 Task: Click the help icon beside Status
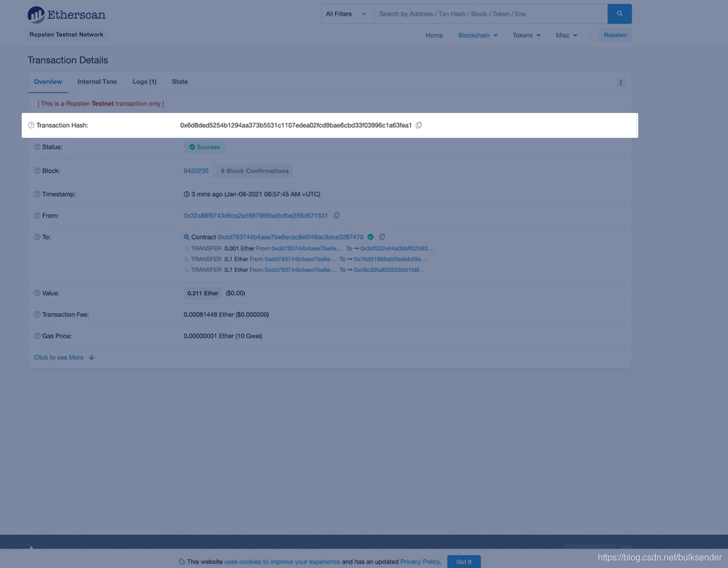[x=37, y=147]
